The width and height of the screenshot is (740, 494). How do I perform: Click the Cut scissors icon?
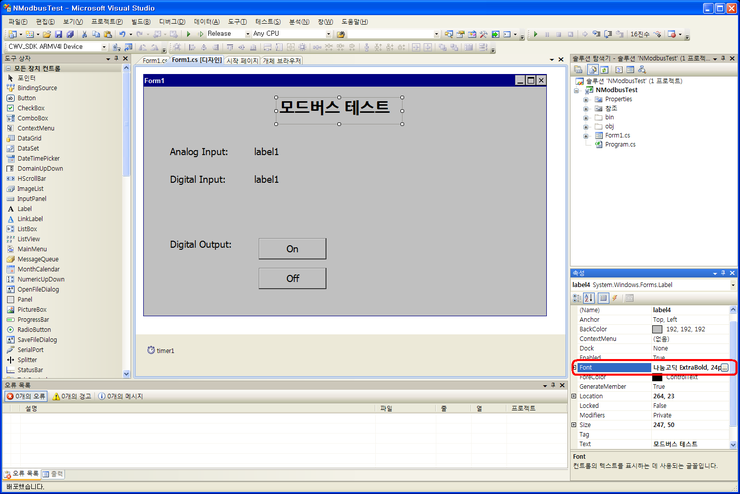(x=84, y=33)
